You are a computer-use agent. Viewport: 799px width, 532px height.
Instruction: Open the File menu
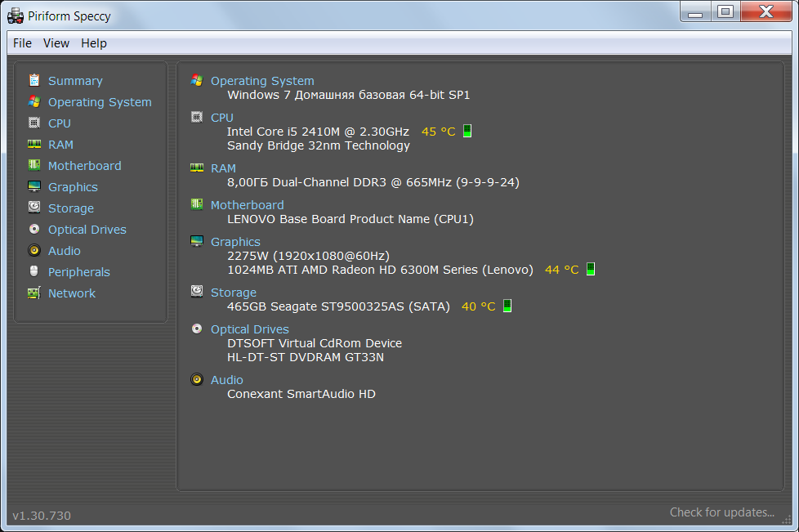[22, 43]
